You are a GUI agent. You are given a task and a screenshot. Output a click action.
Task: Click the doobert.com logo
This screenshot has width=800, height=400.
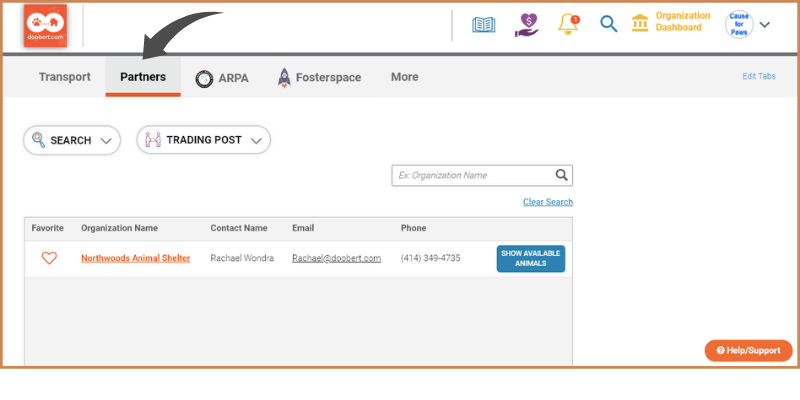(x=45, y=26)
